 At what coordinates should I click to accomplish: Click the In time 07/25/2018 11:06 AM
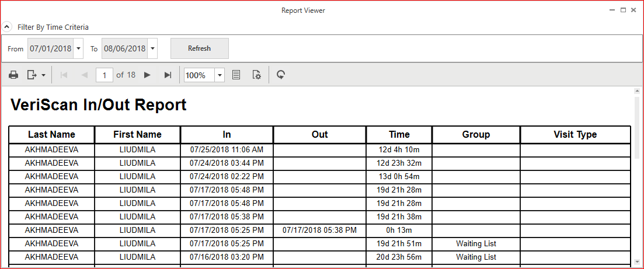(x=227, y=150)
